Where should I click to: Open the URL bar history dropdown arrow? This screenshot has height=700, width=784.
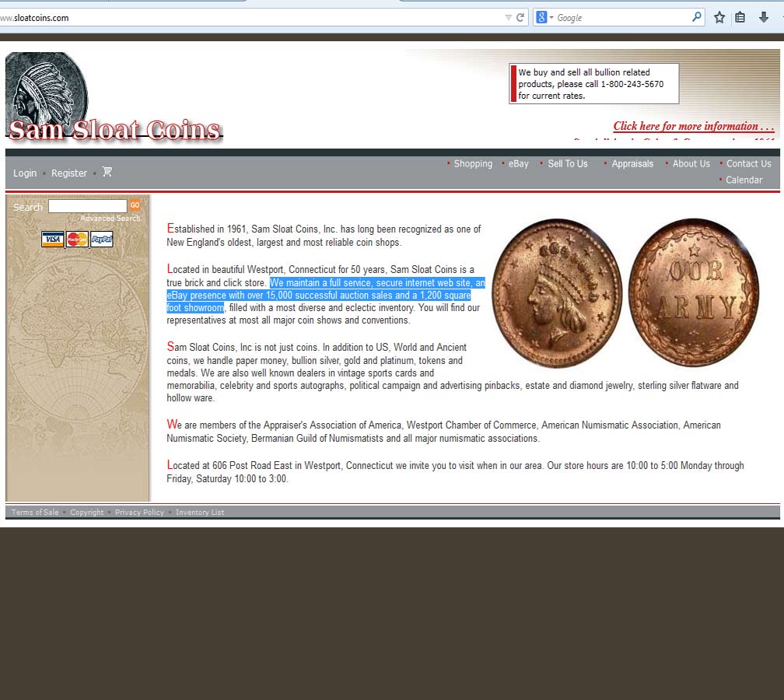coord(508,17)
